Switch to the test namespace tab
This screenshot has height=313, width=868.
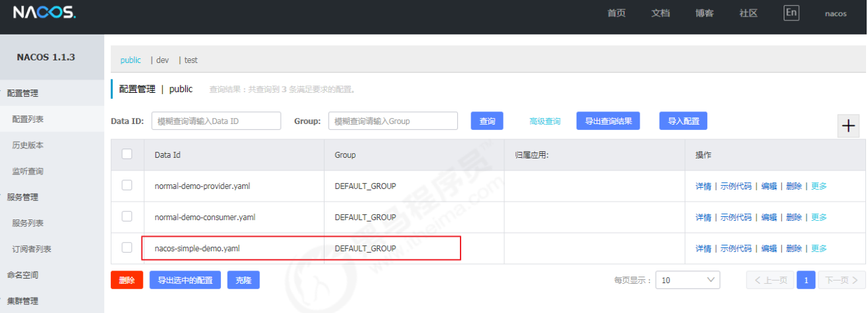[x=191, y=60]
